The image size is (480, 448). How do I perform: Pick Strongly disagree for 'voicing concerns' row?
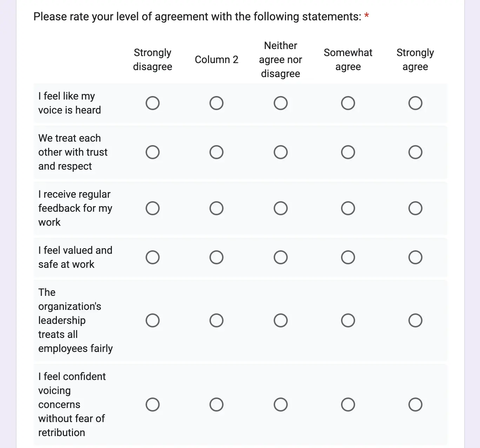pyautogui.click(x=153, y=405)
